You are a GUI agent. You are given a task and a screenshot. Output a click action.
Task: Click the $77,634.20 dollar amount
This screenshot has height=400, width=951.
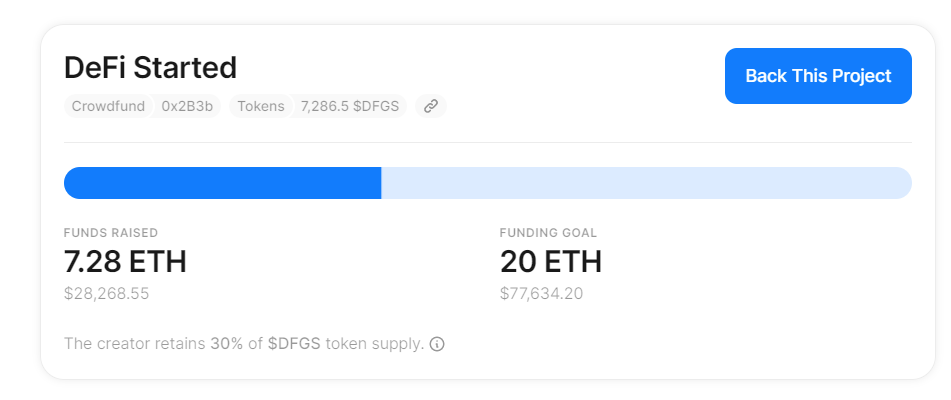click(x=542, y=294)
